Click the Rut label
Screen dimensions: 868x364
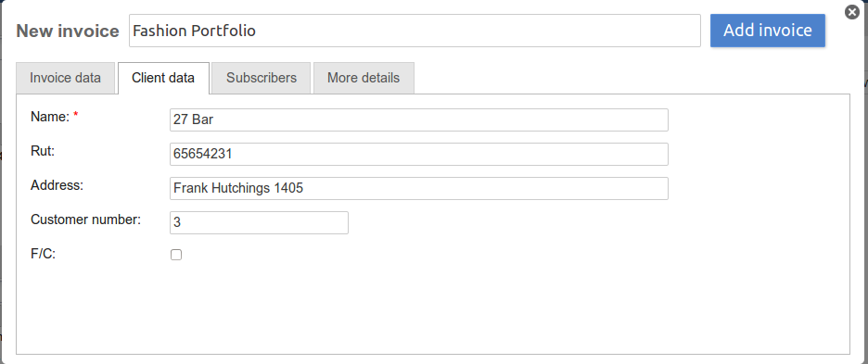point(43,151)
